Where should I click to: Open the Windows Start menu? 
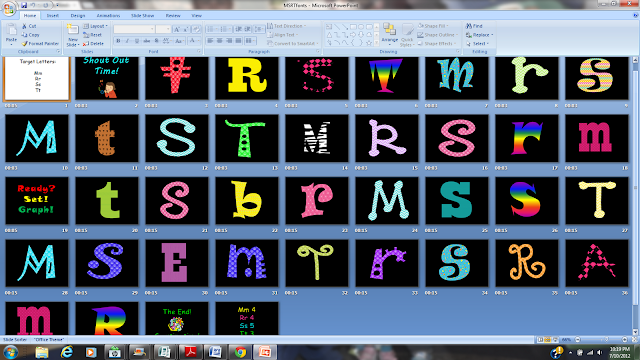[10, 352]
